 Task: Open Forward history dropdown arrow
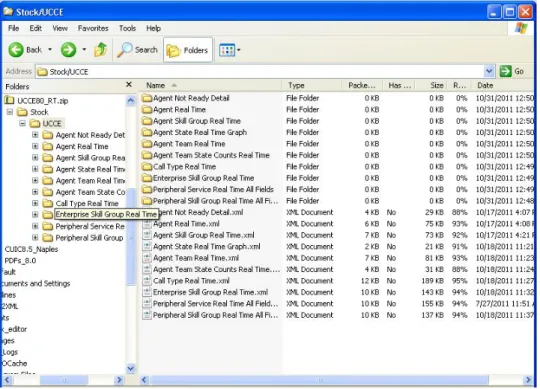pos(84,50)
